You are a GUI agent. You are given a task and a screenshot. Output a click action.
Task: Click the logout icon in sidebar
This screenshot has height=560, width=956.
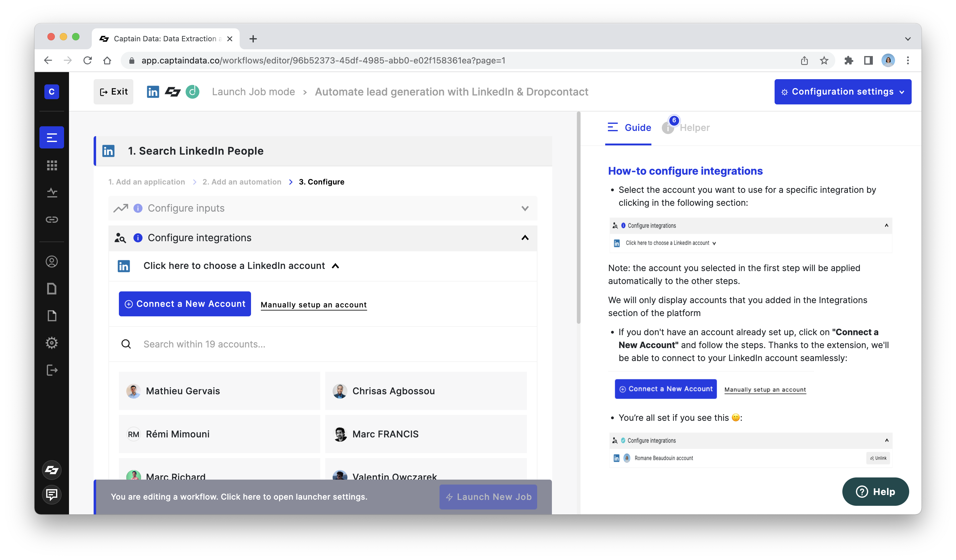(x=52, y=370)
